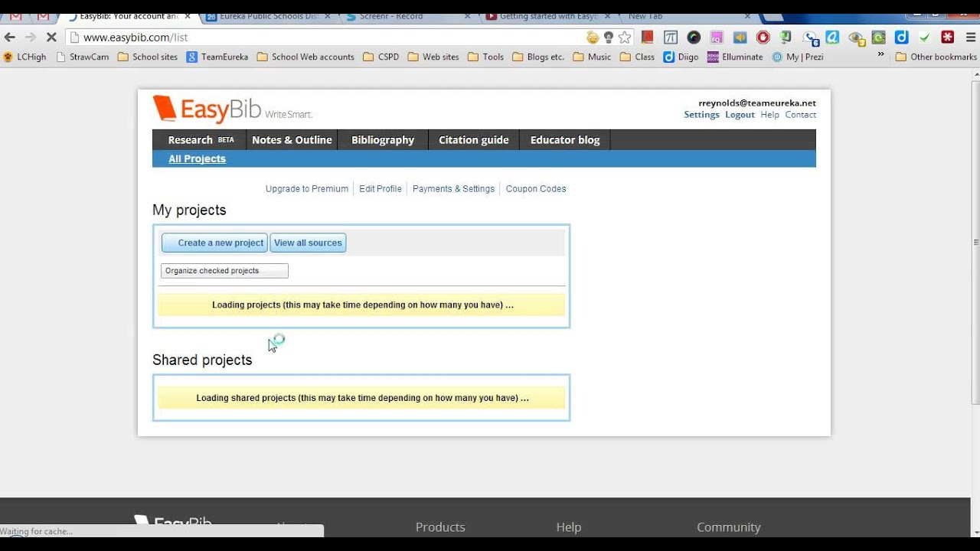Expand the Tools bookmark folder
980x551 pixels.
[x=485, y=57]
